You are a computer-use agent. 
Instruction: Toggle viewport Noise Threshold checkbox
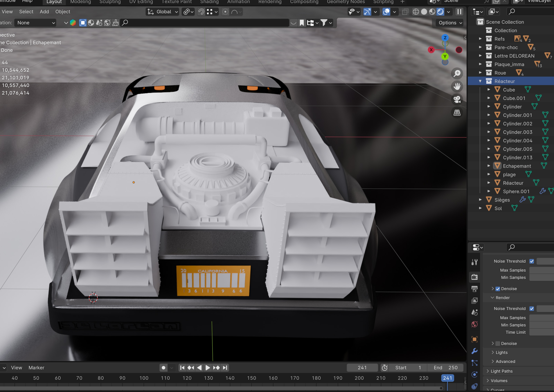click(x=531, y=261)
